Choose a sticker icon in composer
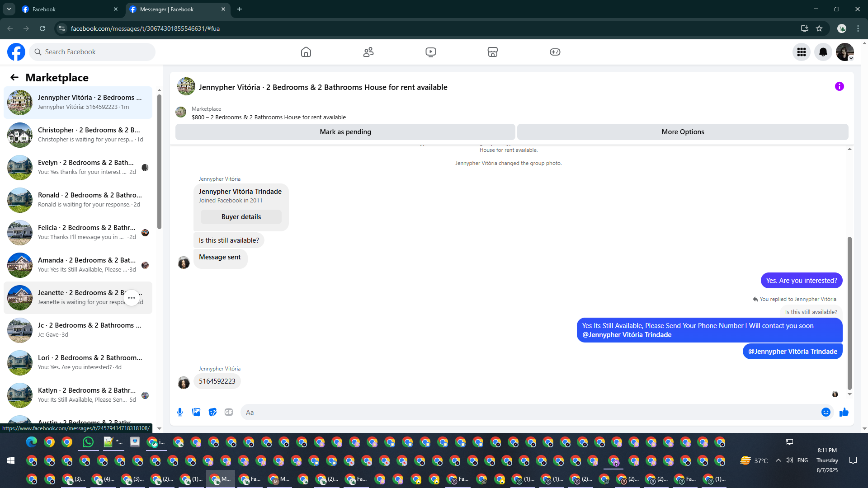This screenshot has width=868, height=488. click(212, 412)
